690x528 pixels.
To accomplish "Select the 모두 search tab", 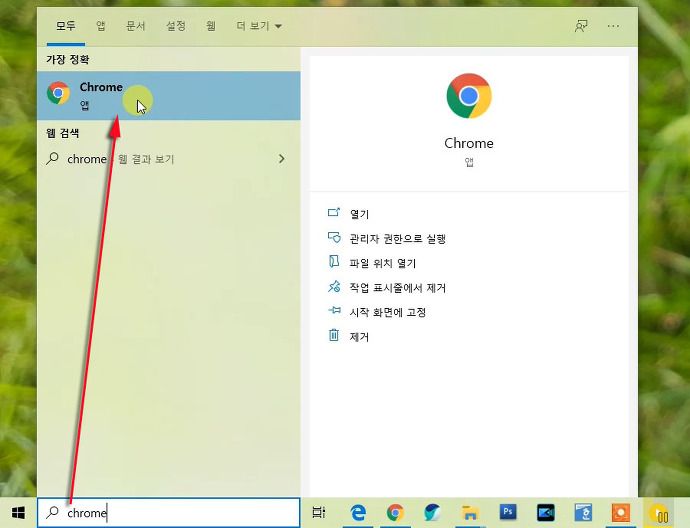I will point(66,26).
